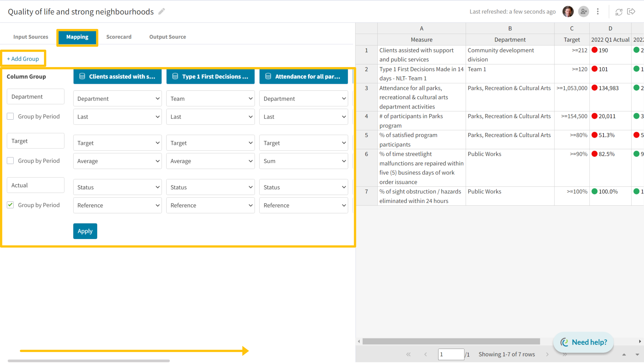
Task: Click the export arrow icon
Action: 631,12
